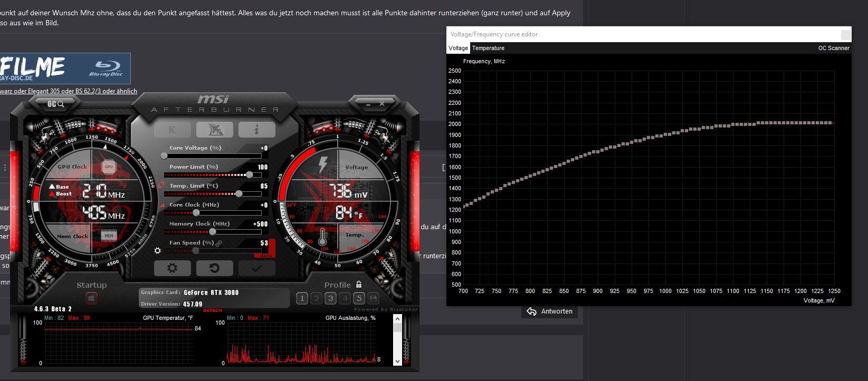Toggle the link icon beside Temp. Limit
This screenshot has height=381, width=868.
pos(161,185)
